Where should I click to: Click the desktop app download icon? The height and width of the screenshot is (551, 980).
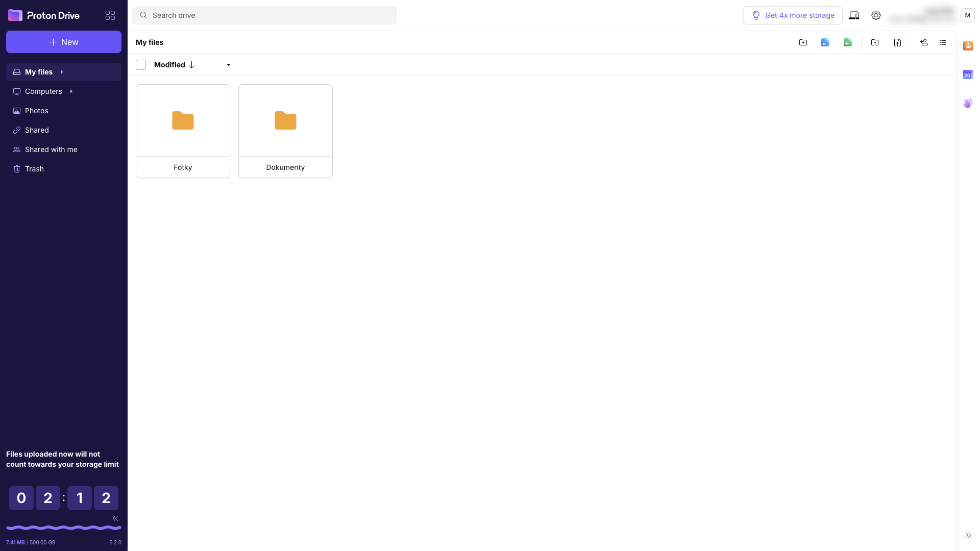[x=854, y=15]
